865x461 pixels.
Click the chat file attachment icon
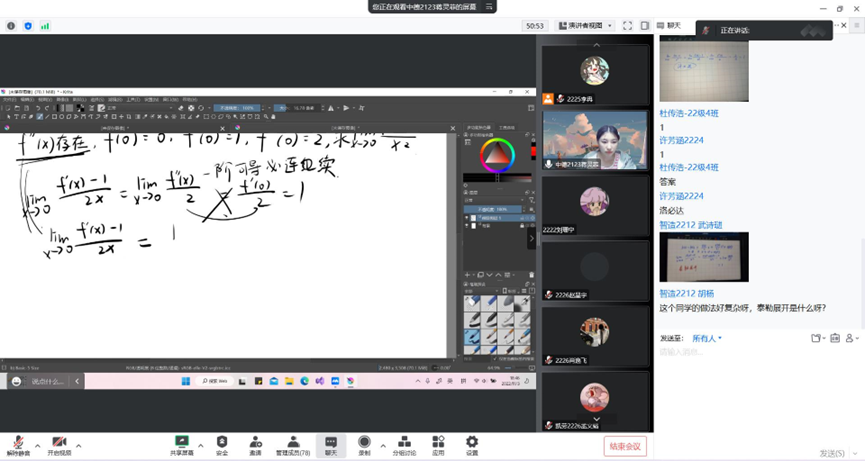817,338
